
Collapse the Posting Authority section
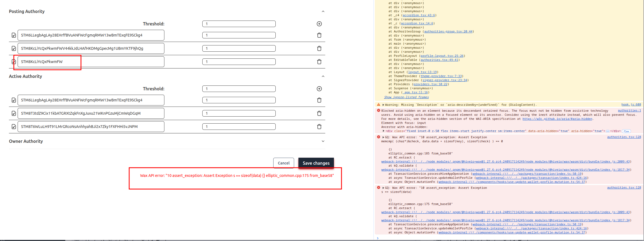(x=323, y=11)
